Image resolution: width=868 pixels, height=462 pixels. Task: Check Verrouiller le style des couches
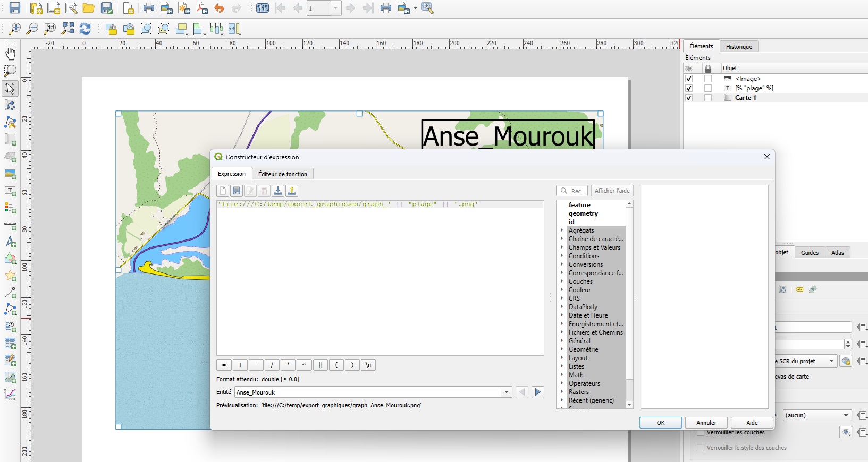(x=701, y=448)
